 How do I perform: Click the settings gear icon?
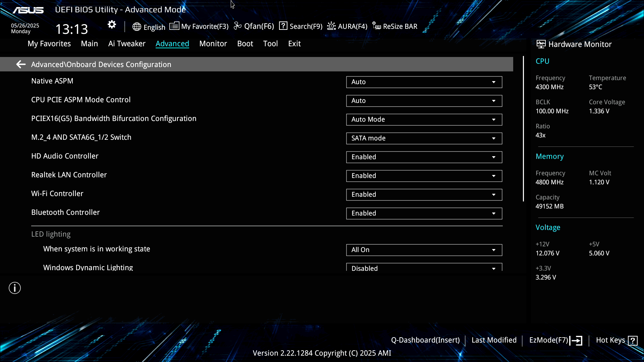pos(112,24)
